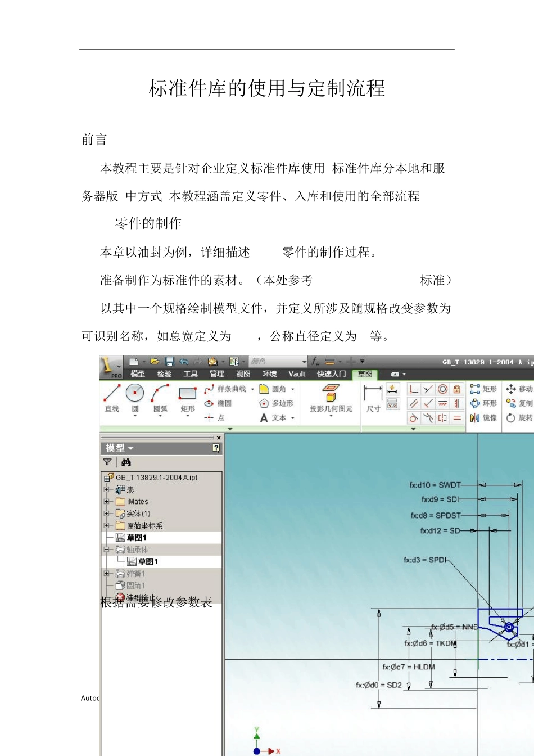The height and width of the screenshot is (756, 534).
Task: Choose the 椭圆 ellipse tool
Action: (218, 403)
